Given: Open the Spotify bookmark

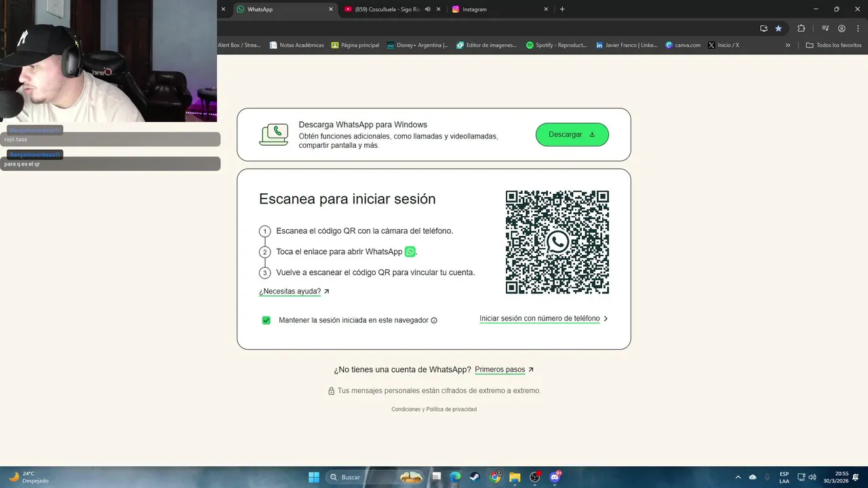Looking at the screenshot, I should coord(556,45).
